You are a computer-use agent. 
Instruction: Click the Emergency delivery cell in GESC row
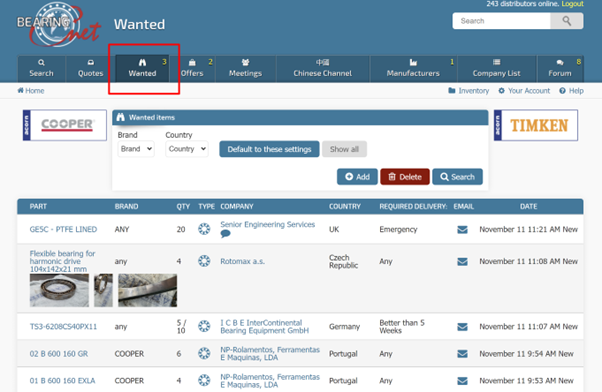(x=398, y=230)
